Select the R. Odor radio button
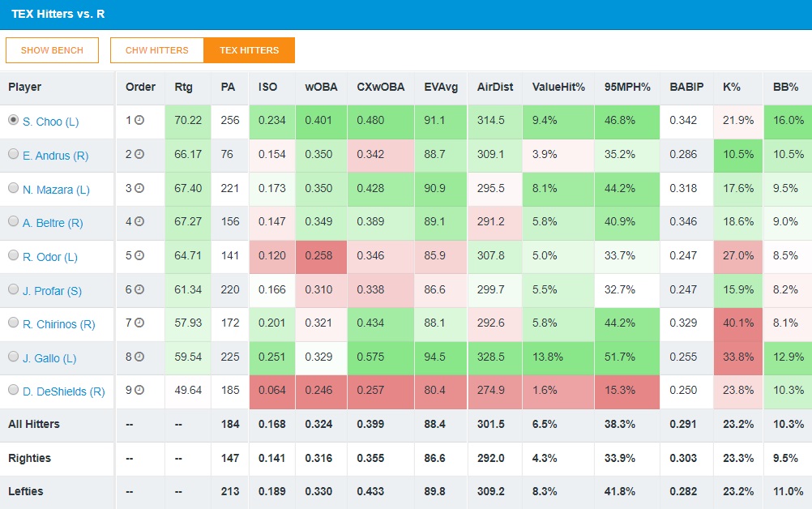 14,255
